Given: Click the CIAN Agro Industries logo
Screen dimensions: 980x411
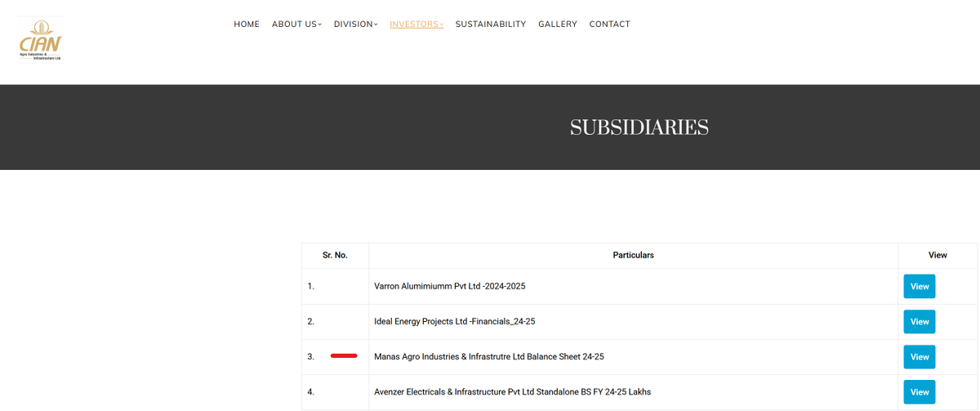Looking at the screenshot, I should tap(41, 39).
